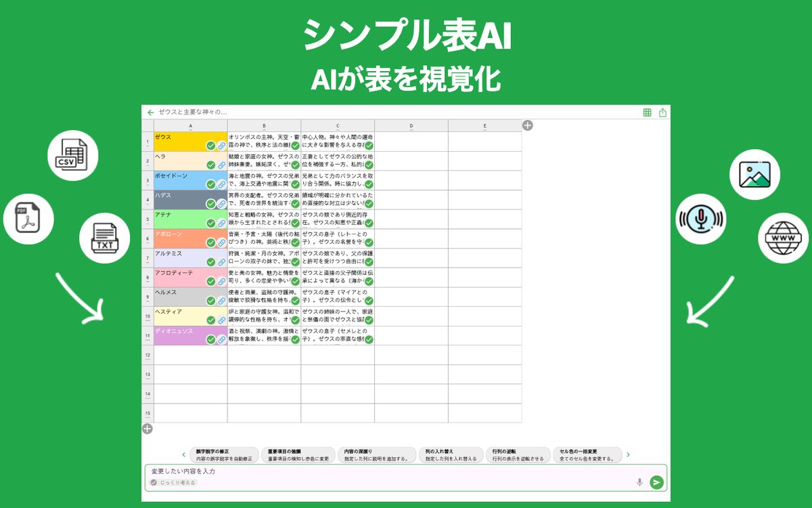This screenshot has width=812, height=508.
Task: Toggle check mark in column B row 11
Action: click(295, 340)
